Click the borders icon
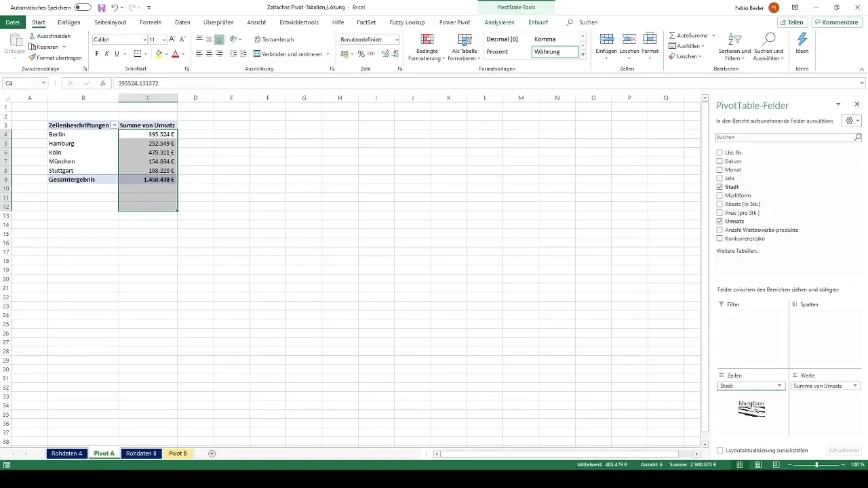The image size is (868, 488). pos(138,54)
